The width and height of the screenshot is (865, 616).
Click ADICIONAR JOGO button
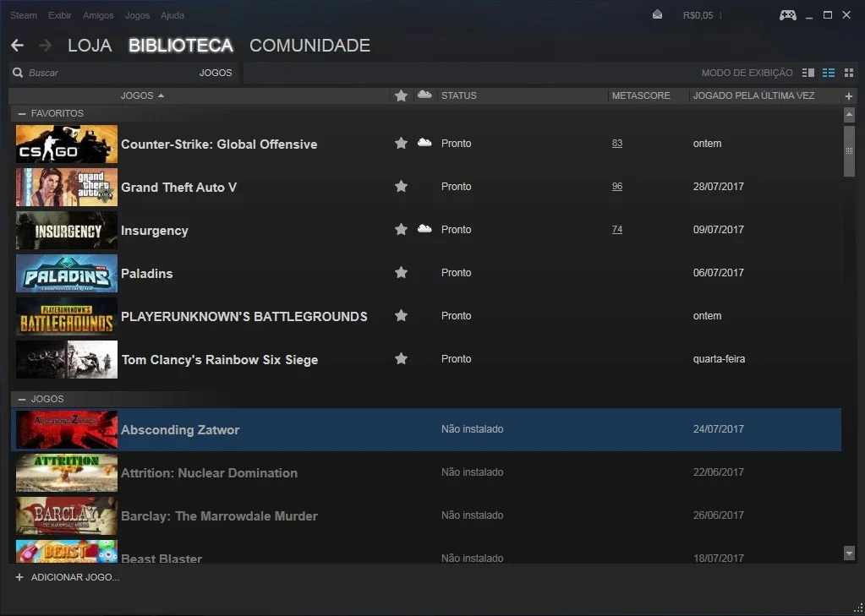tap(68, 577)
